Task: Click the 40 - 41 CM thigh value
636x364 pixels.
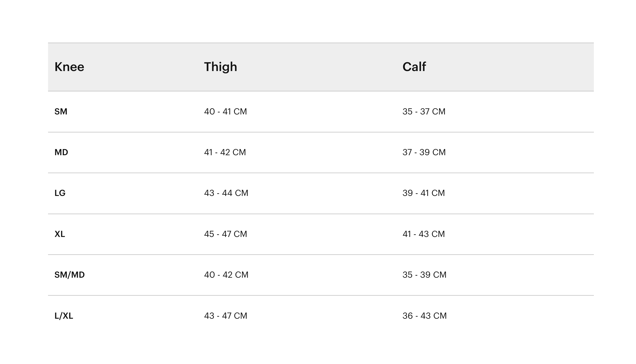Action: pyautogui.click(x=225, y=112)
